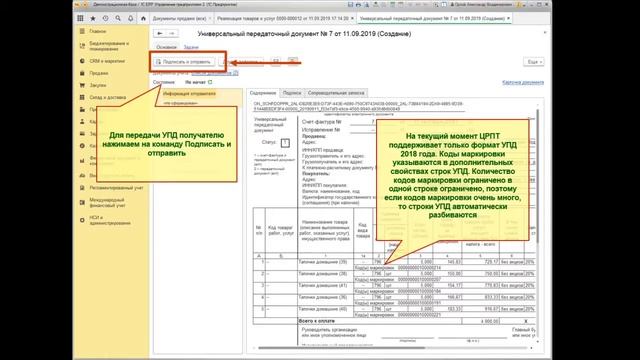The image size is (640, 360).
Task: Navigate back with the left arrow button
Action: click(160, 33)
